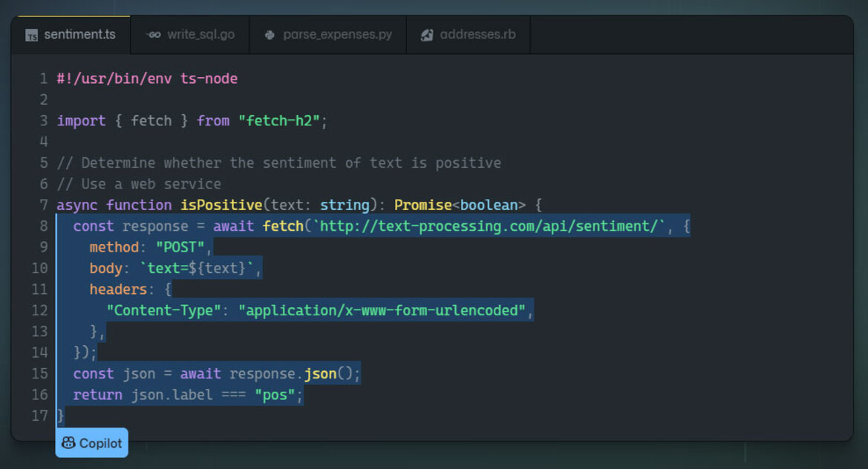Open the write_sql.go tab
The image size is (868, 469).
190,34
